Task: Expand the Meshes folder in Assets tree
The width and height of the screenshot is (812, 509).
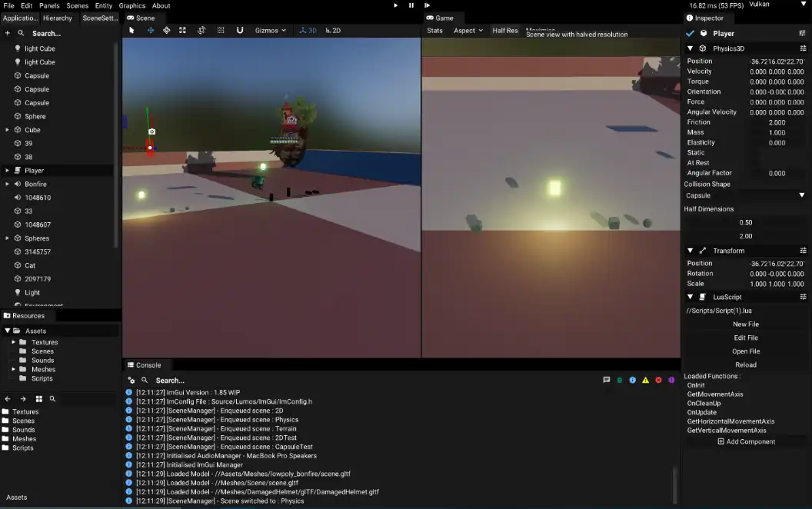Action: click(x=14, y=369)
